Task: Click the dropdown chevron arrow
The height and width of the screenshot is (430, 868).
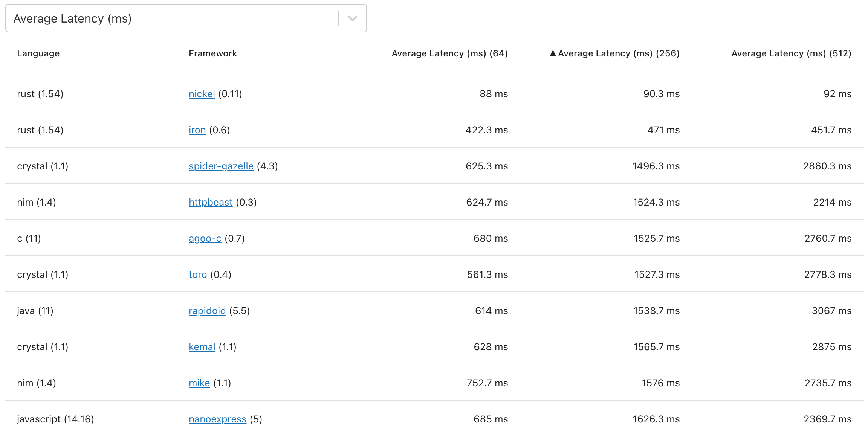Action: 352,18
